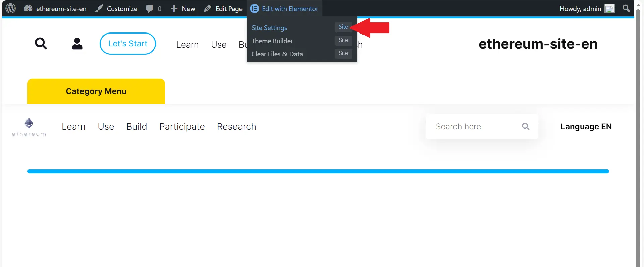Click the large black search magnifier icon

point(41,44)
